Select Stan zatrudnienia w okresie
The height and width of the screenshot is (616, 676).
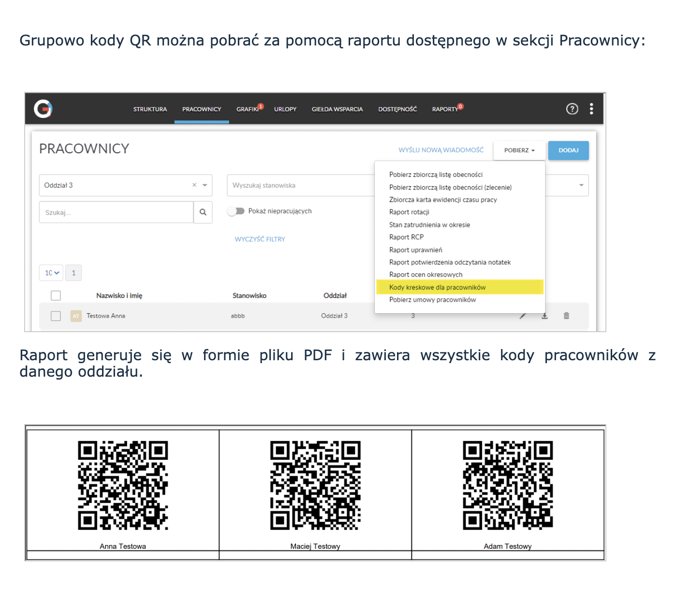(429, 225)
